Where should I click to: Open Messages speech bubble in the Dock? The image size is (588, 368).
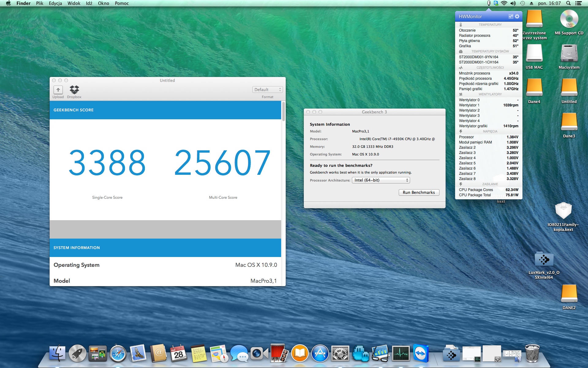239,354
